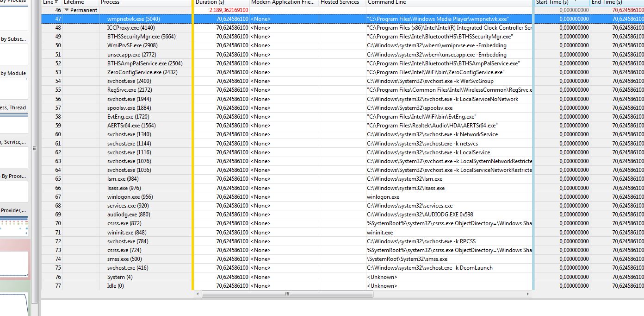
Task: Select svchost.exe (2400) process
Action: point(129,81)
